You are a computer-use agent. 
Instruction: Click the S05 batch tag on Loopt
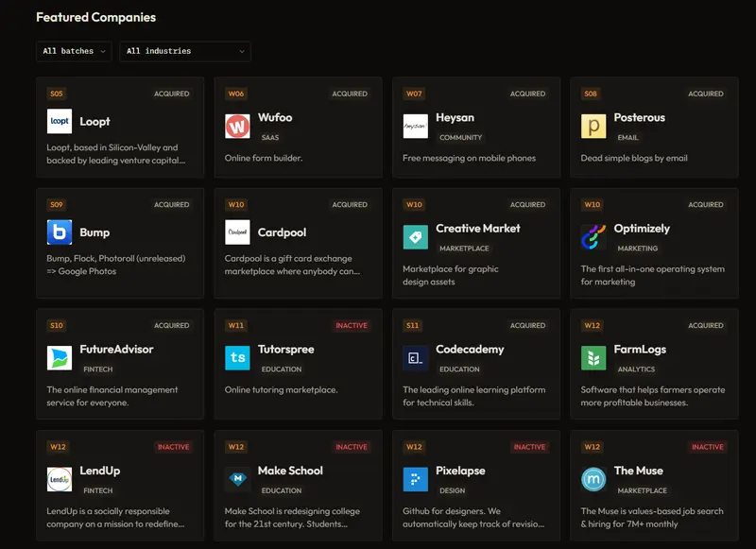click(57, 94)
